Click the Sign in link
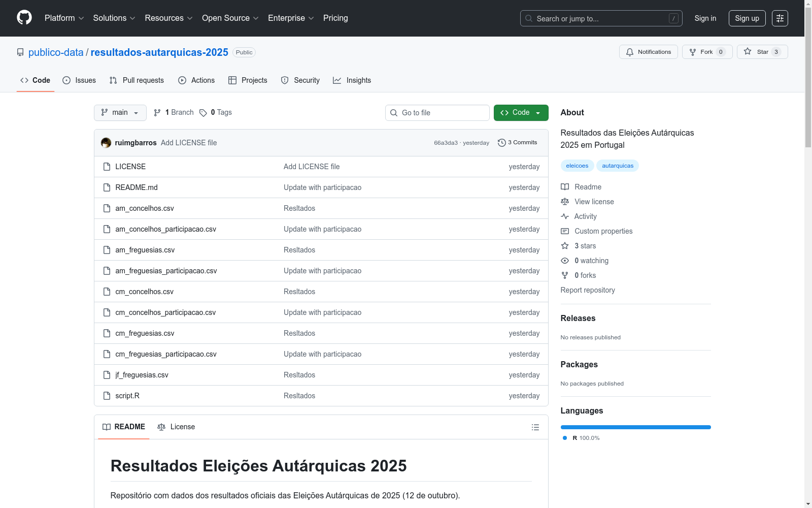 click(705, 18)
